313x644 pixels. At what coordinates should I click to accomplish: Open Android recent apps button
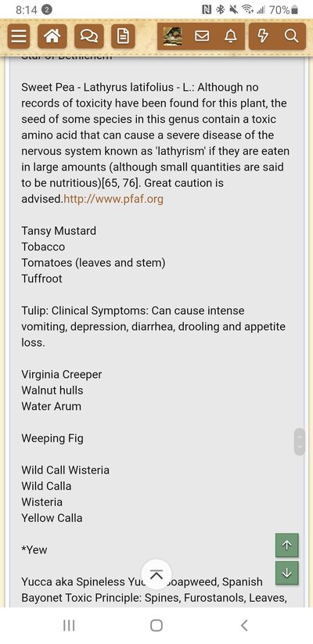[x=69, y=625]
